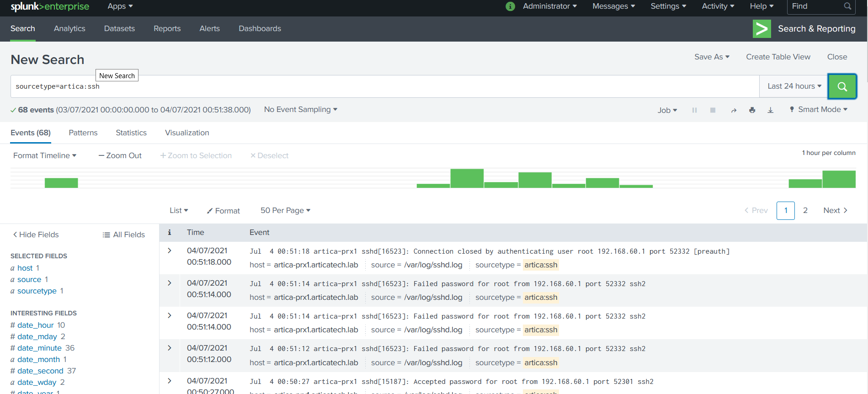Click the event info column icon
The width and height of the screenshot is (868, 394).
[x=170, y=232]
